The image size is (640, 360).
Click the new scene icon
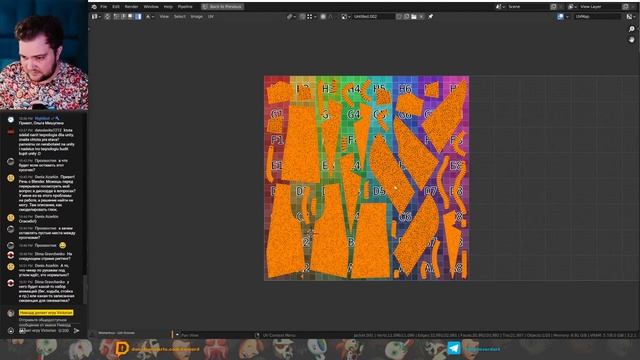(554, 7)
